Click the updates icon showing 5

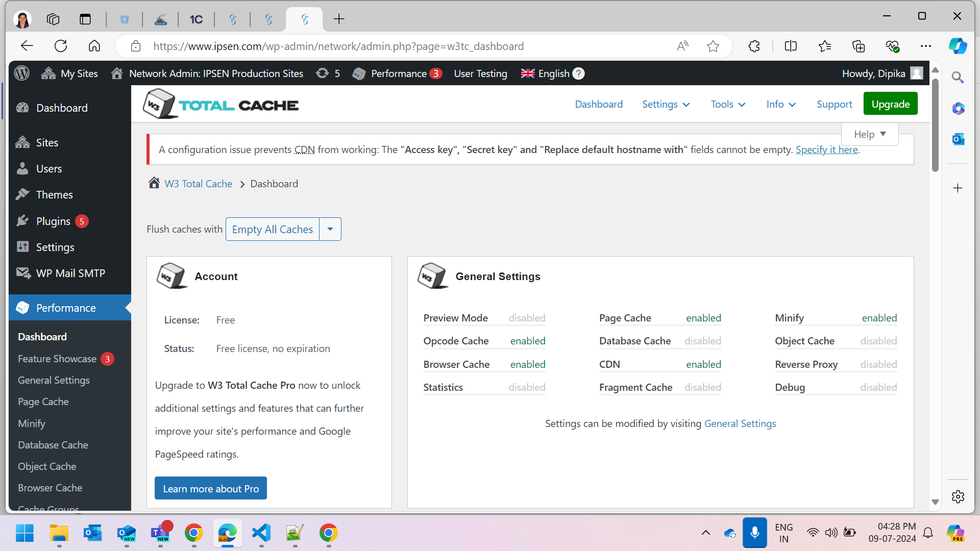(x=328, y=73)
